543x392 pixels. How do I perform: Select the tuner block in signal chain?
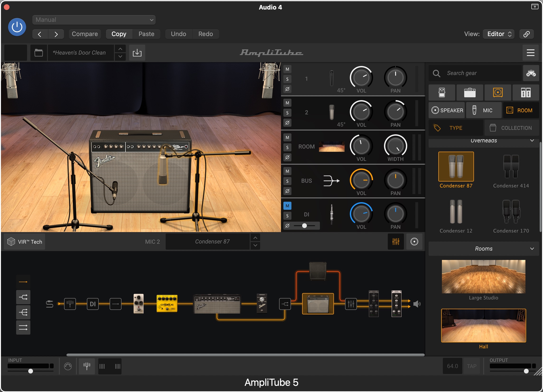click(70, 304)
